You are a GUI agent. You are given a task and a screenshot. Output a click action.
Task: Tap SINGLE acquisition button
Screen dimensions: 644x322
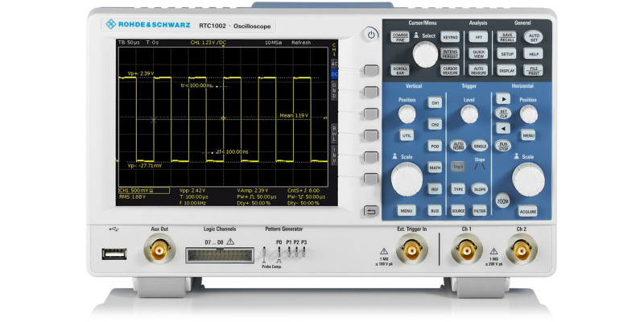[x=479, y=146]
